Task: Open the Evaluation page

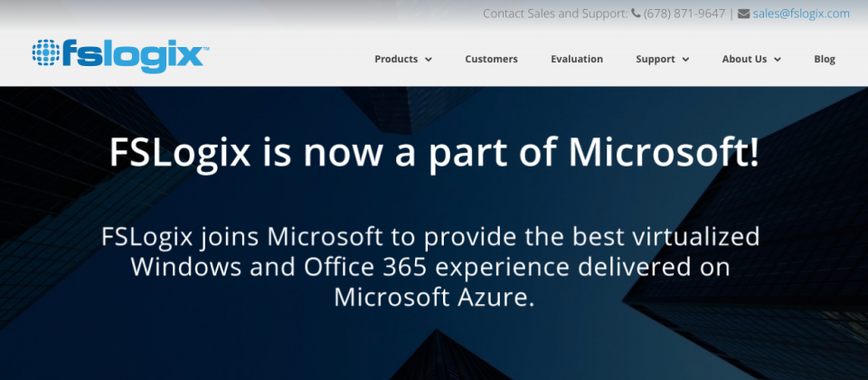Action: point(577,59)
